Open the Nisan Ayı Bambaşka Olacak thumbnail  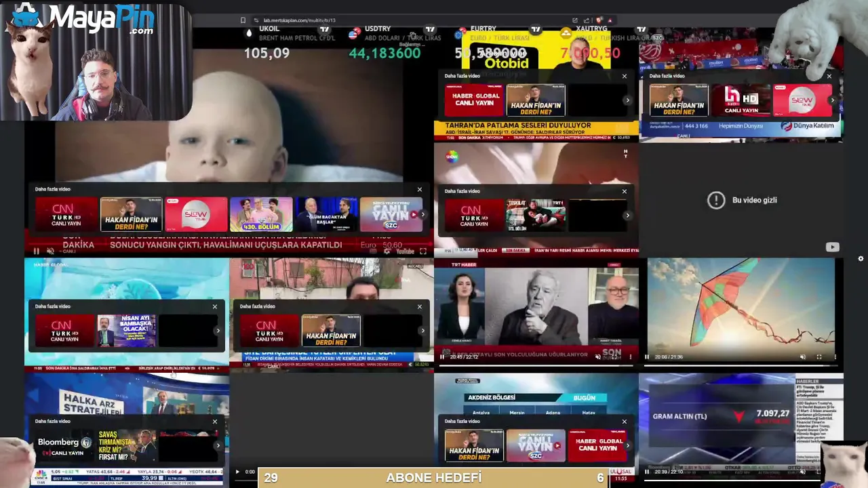(x=126, y=331)
